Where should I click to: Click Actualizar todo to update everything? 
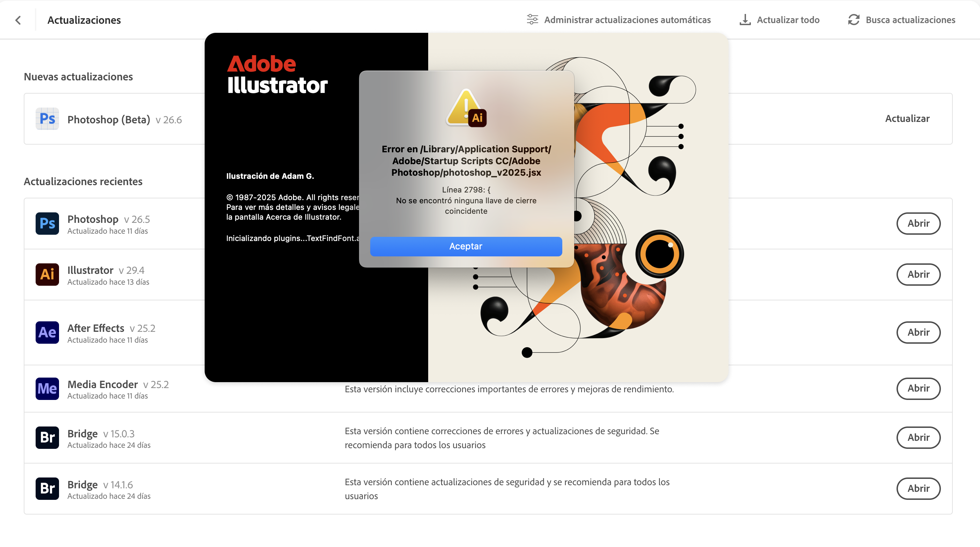(x=788, y=20)
